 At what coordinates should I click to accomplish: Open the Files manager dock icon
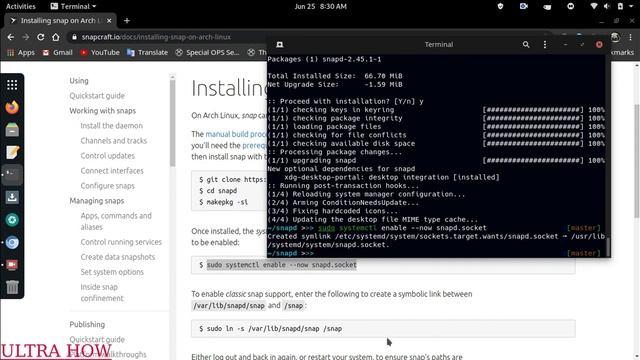[x=12, y=130]
